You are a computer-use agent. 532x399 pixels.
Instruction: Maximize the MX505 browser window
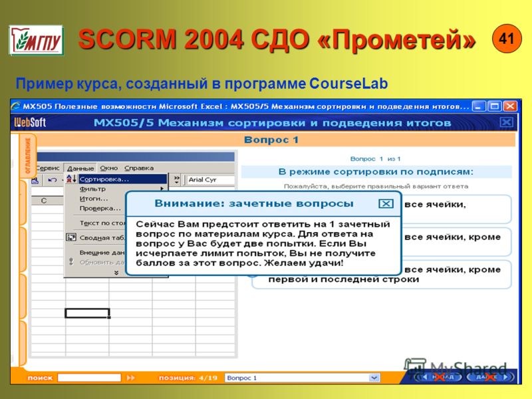tap(494, 106)
